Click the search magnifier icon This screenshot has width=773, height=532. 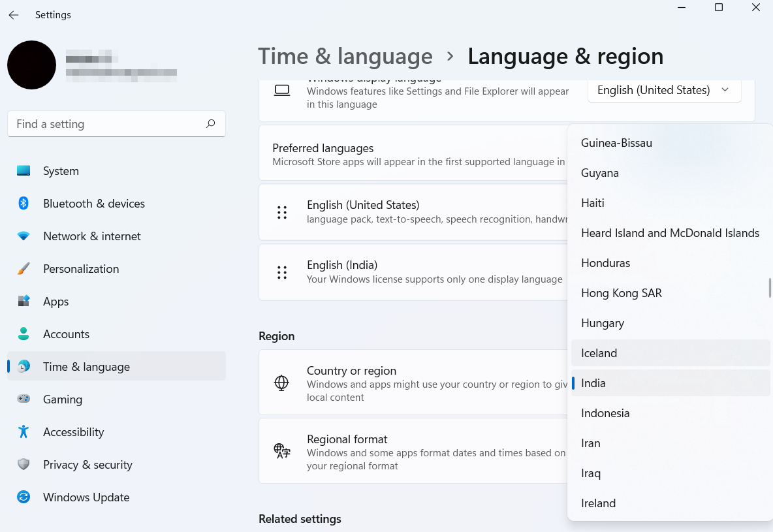(210, 123)
